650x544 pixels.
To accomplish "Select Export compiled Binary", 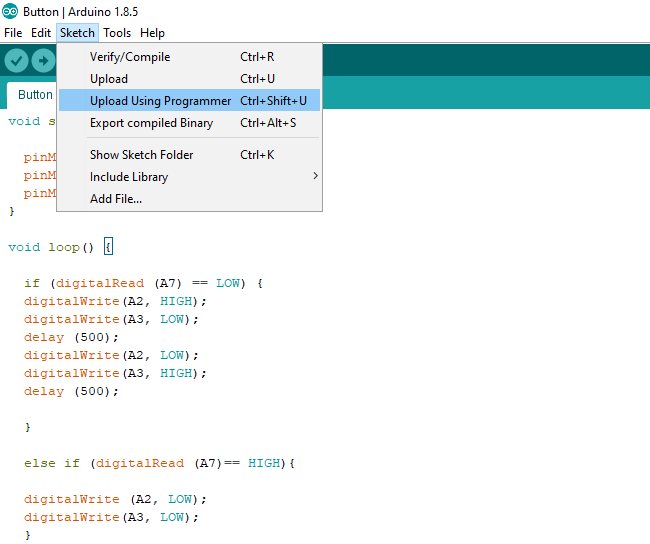I will pyautogui.click(x=151, y=123).
